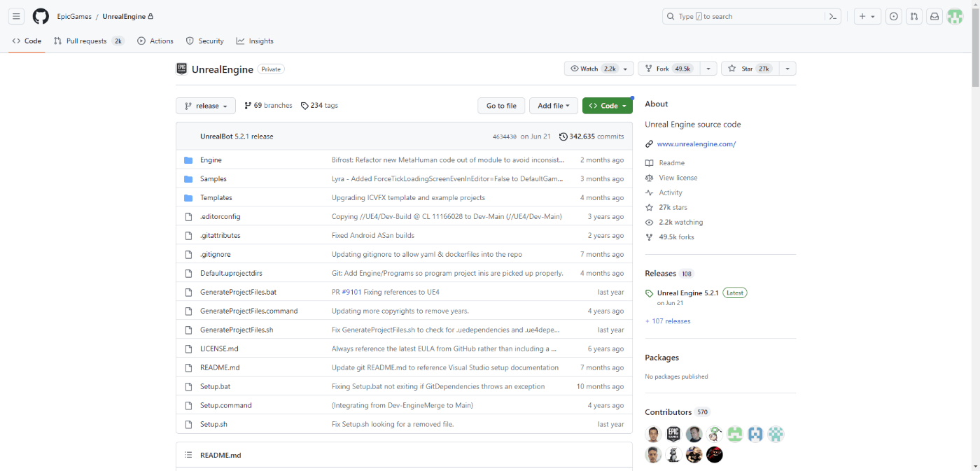Toggle Watch on the repository
The height and width of the screenshot is (471, 980).
coord(599,69)
